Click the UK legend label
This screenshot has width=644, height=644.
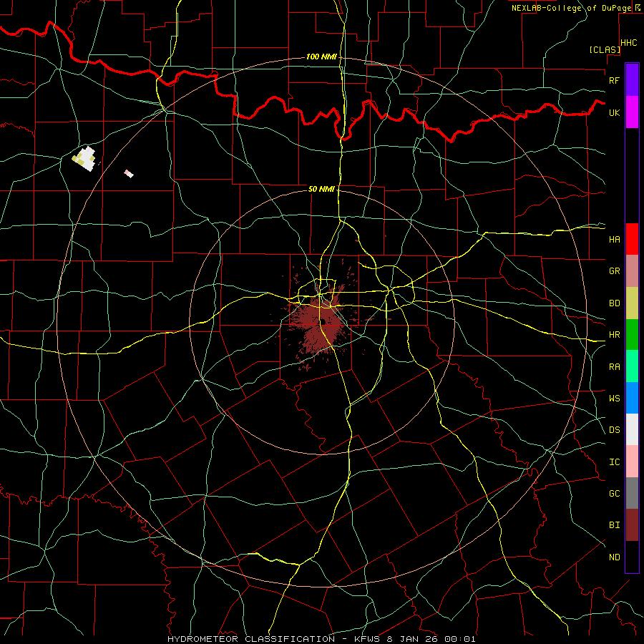pos(614,112)
